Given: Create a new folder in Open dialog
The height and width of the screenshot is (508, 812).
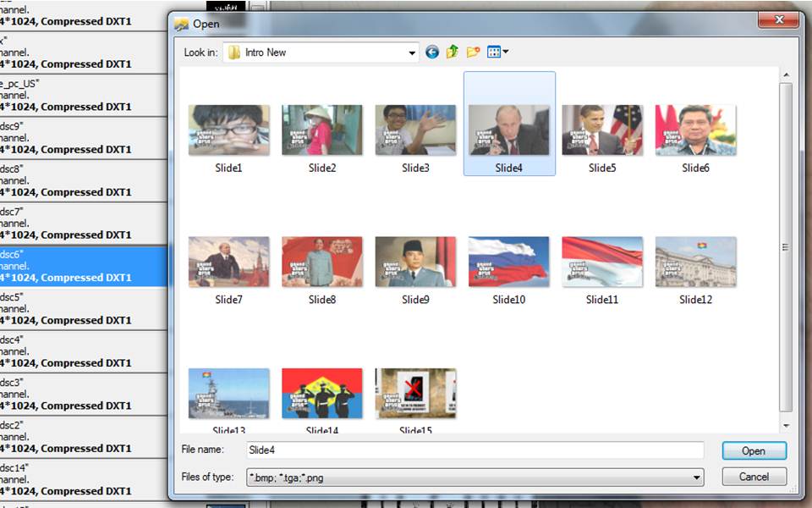Looking at the screenshot, I should (474, 52).
